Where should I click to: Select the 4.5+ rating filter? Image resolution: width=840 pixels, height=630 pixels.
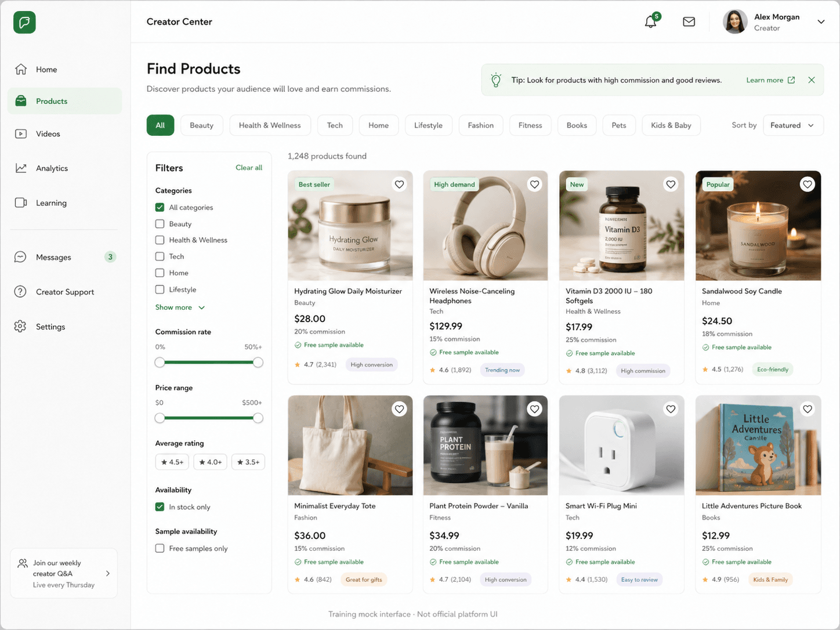[172, 462]
